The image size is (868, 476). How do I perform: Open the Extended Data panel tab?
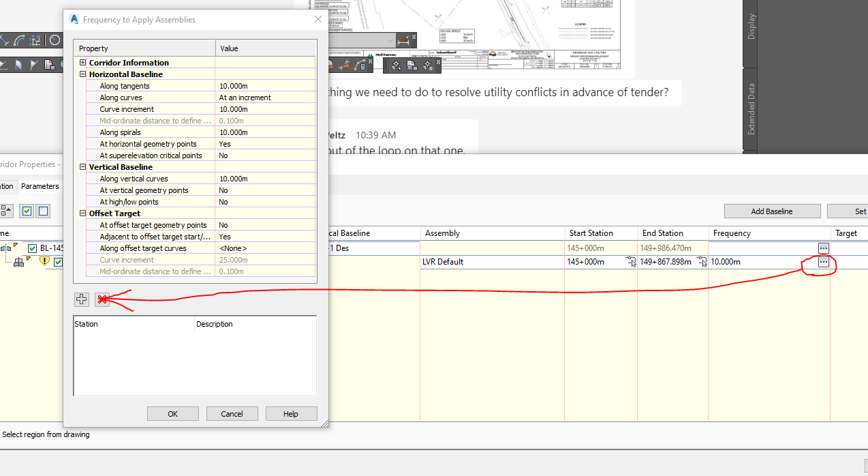pos(749,102)
